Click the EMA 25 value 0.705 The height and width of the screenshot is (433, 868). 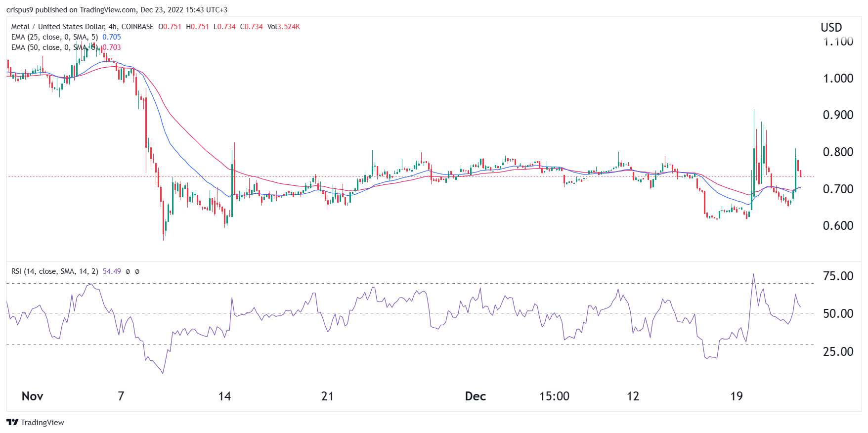tap(111, 37)
